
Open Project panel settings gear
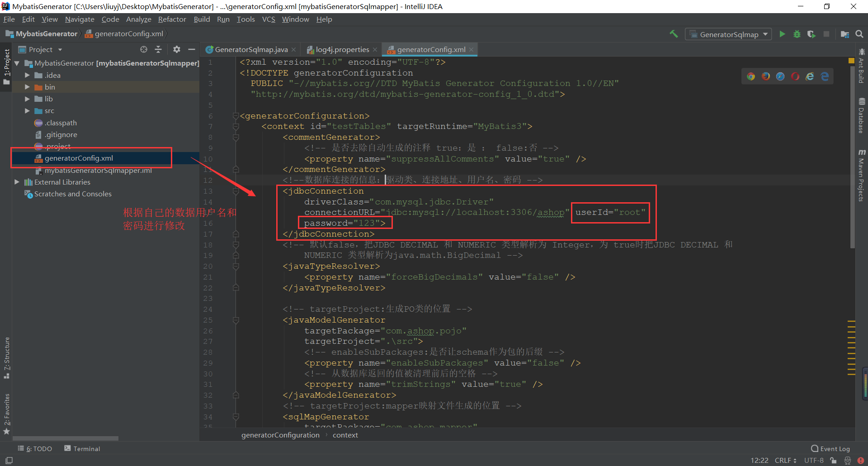[176, 49]
